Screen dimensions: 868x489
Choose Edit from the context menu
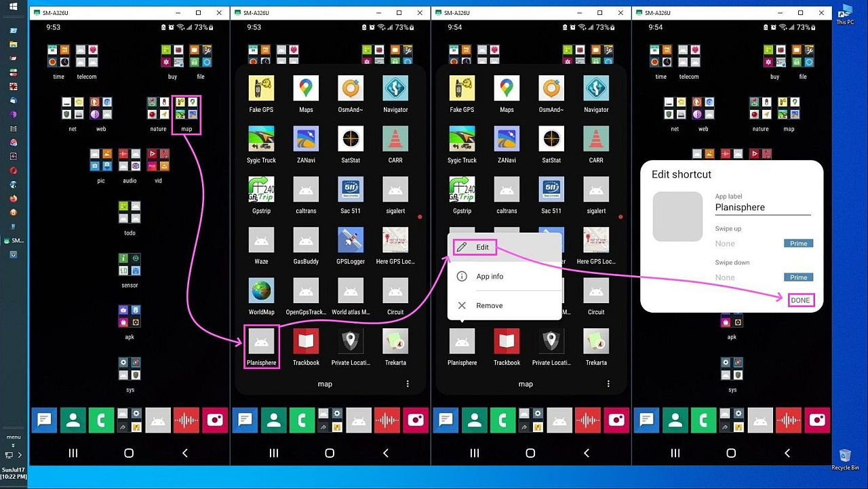pyautogui.click(x=505, y=248)
